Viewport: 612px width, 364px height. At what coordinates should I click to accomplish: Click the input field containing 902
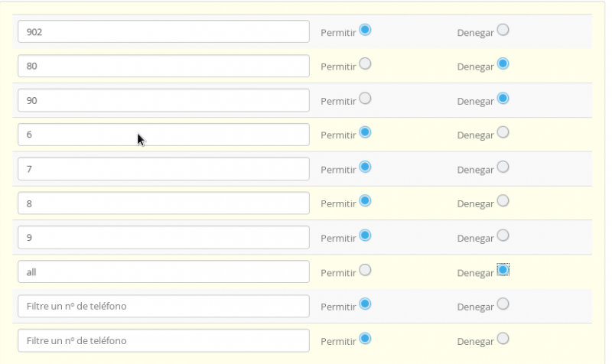click(x=163, y=31)
